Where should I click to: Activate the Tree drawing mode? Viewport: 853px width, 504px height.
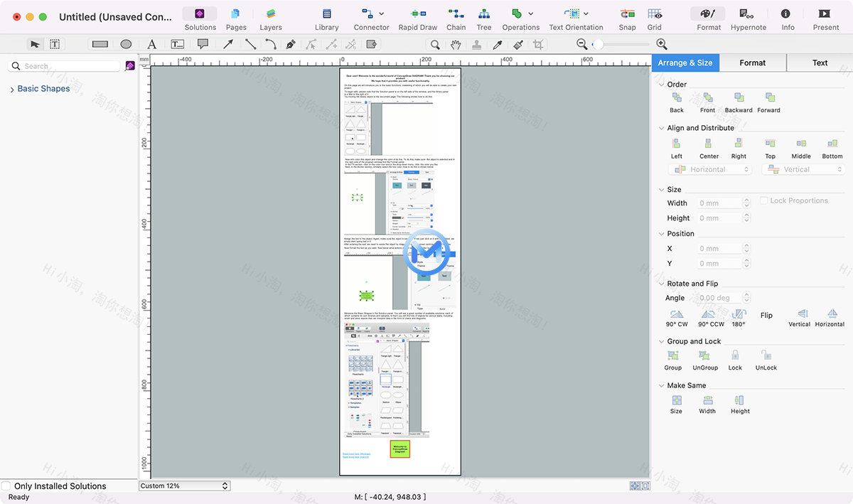coord(483,18)
